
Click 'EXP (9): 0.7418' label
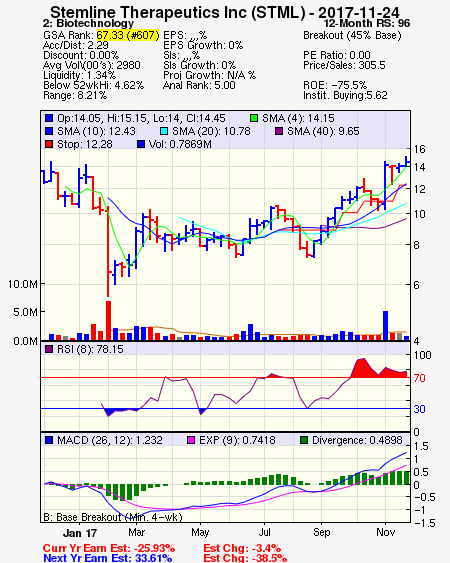tap(237, 440)
